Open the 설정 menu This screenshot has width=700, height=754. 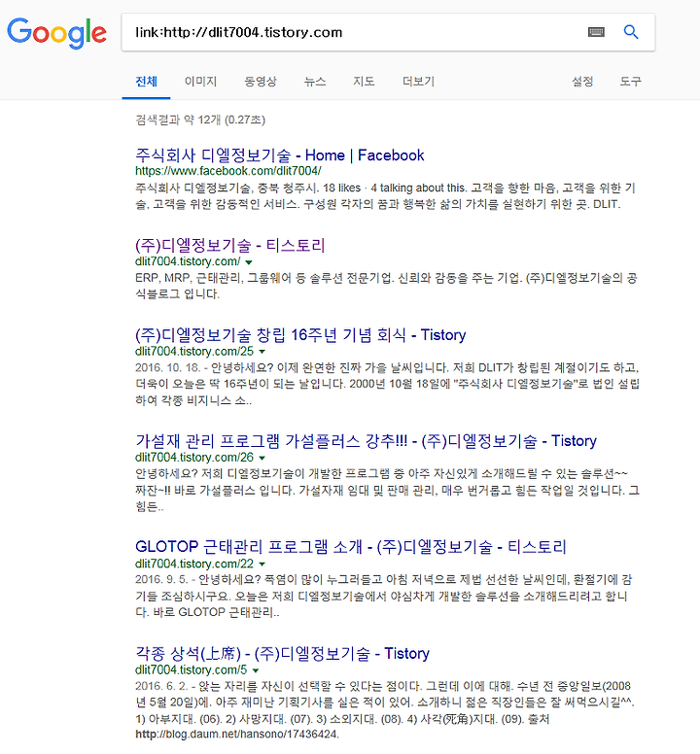click(582, 82)
